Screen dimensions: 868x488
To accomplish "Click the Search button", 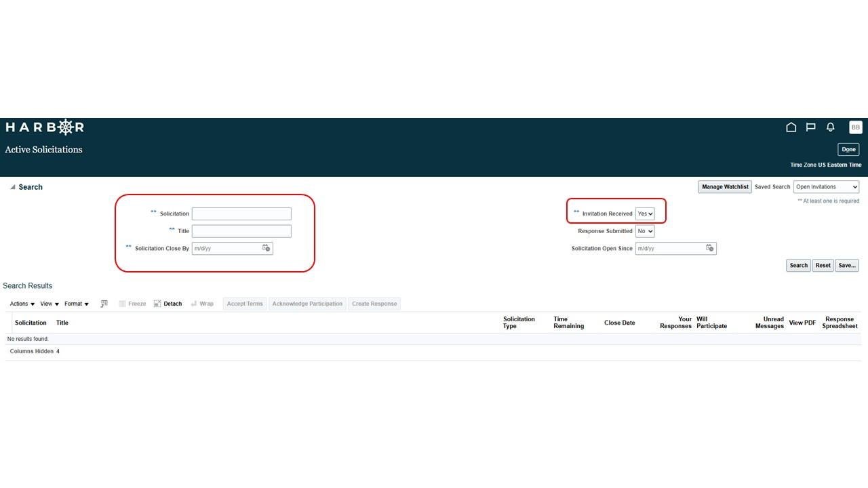I will click(798, 265).
